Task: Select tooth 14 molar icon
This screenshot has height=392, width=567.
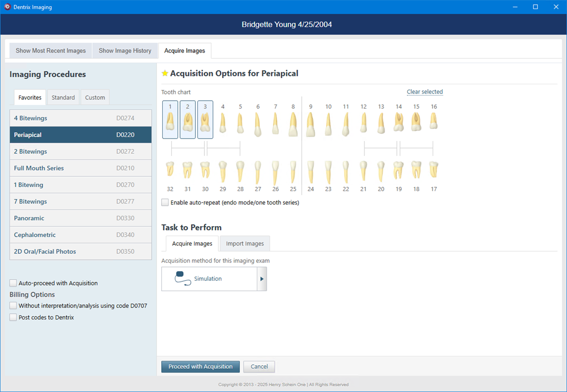Action: 398,122
